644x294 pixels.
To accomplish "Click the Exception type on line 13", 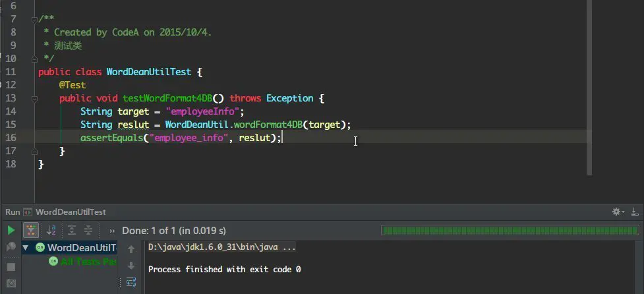I will (289, 98).
